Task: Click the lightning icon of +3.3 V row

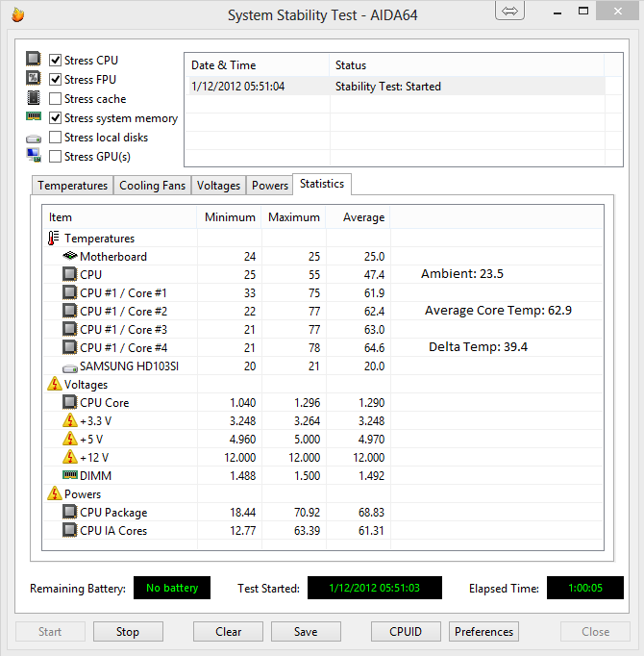Action: pos(70,420)
